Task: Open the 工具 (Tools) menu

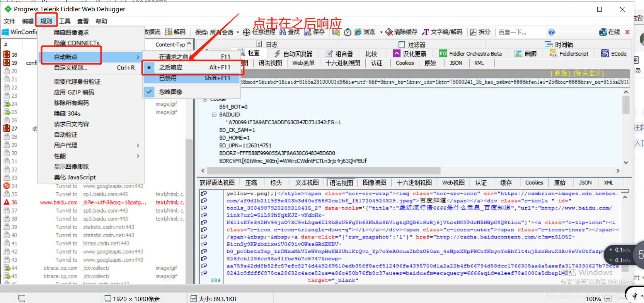Action: click(65, 21)
